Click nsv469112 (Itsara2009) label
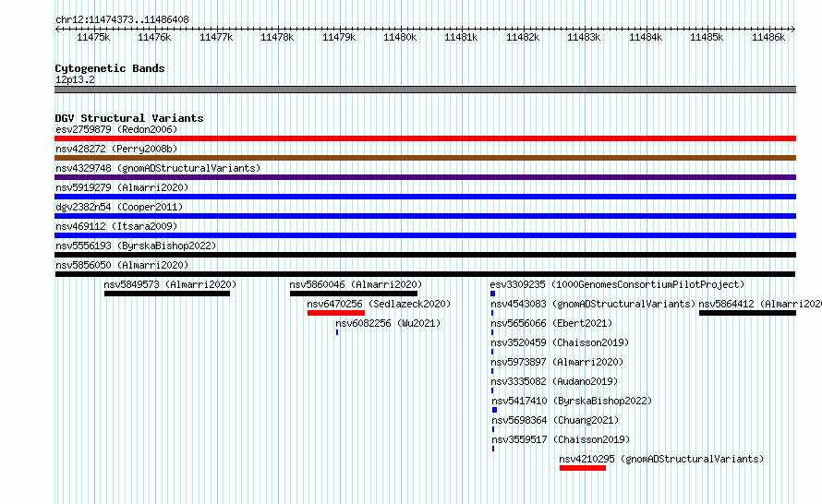The height and width of the screenshot is (504, 822). click(116, 226)
